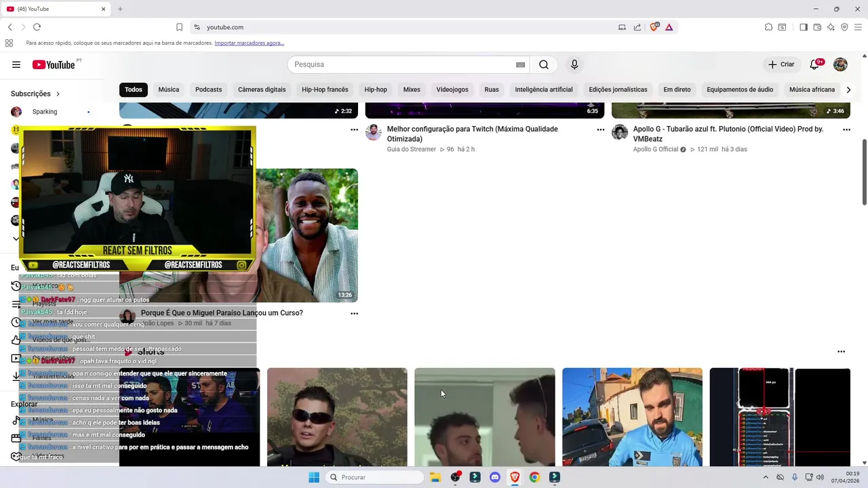Open options for Miguel Paraíso video
The height and width of the screenshot is (488, 868).
[x=354, y=314]
